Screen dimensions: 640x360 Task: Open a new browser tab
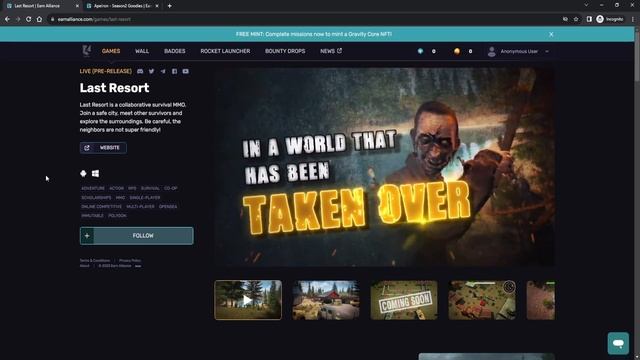[169, 6]
